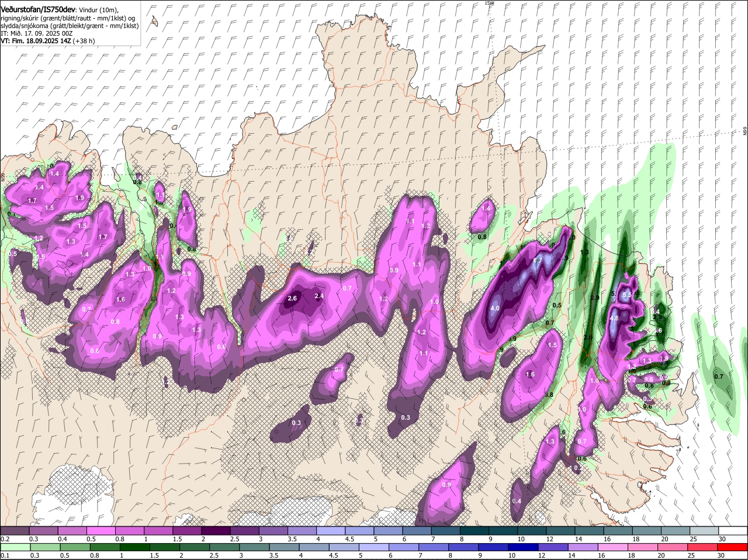Image resolution: width=748 pixels, height=560 pixels.
Task: Click the dark green swatch between 1 and 1.5 in the bottom legend row
Action: (134, 547)
